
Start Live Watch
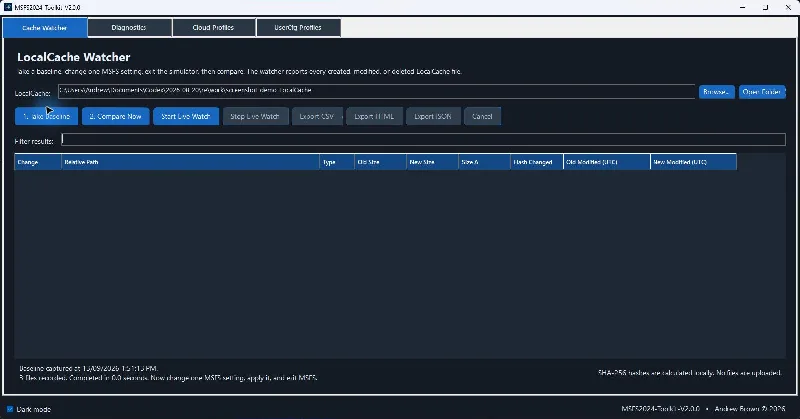186,116
